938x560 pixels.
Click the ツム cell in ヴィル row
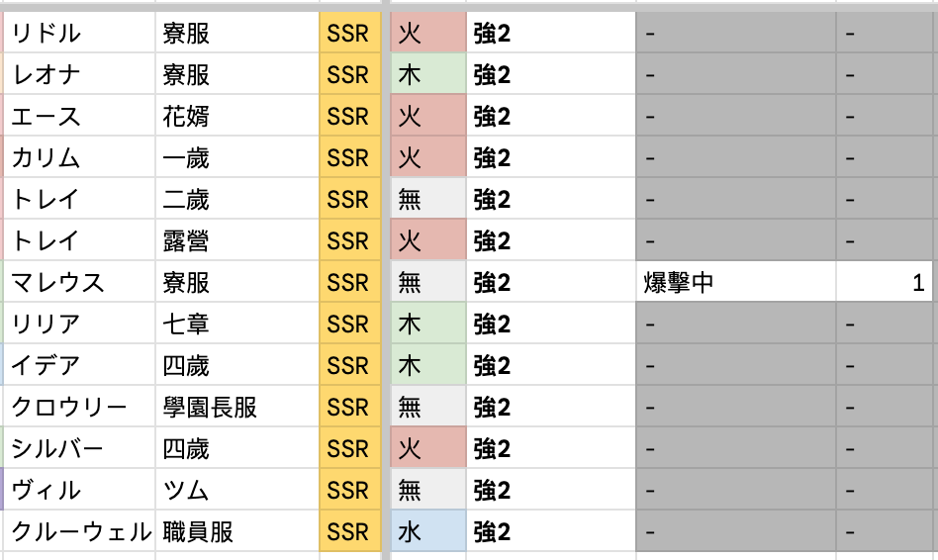click(236, 490)
